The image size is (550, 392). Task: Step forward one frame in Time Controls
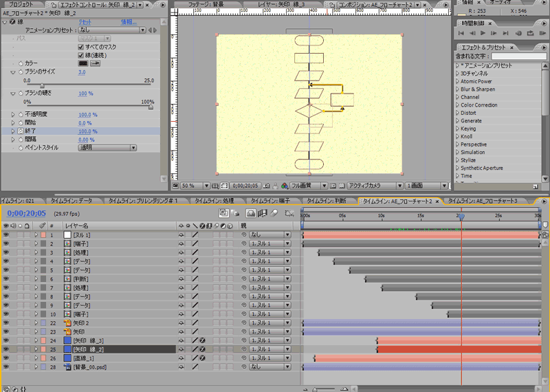[494, 33]
